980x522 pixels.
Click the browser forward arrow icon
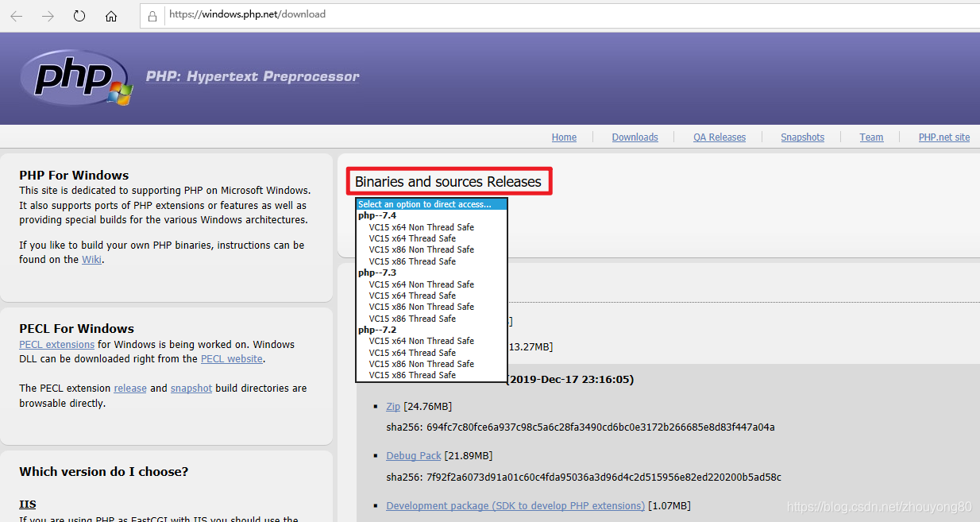click(x=48, y=16)
